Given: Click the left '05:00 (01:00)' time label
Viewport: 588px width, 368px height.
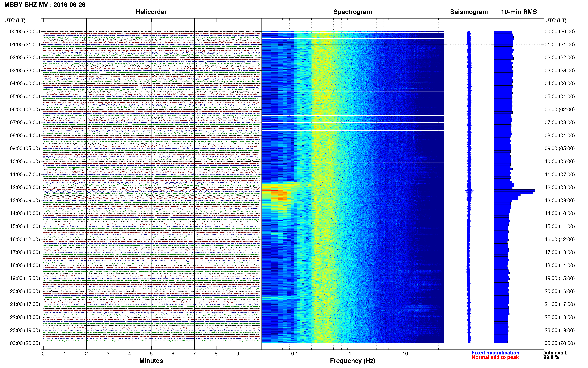Looking at the screenshot, I should [x=25, y=96].
